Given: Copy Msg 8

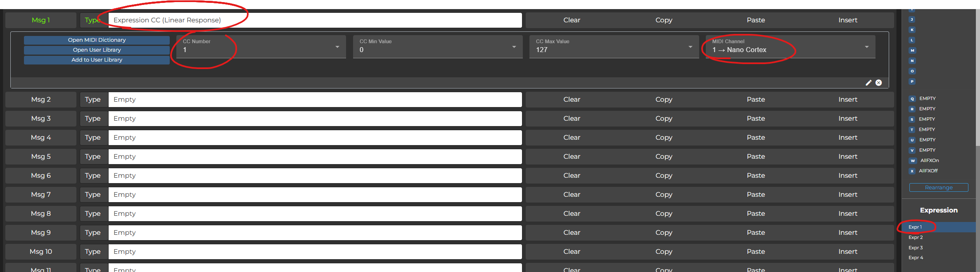Looking at the screenshot, I should (x=664, y=214).
